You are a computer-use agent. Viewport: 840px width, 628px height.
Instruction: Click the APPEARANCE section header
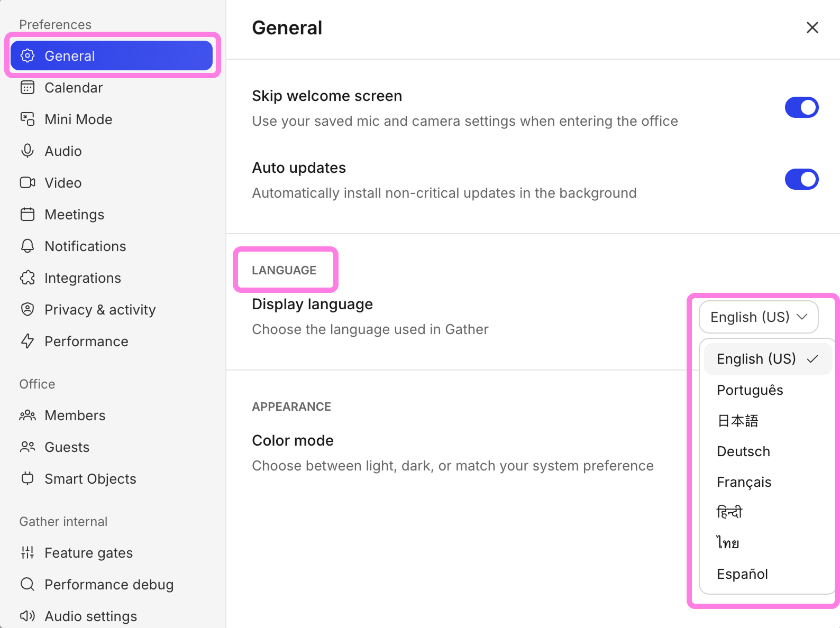pyautogui.click(x=291, y=407)
